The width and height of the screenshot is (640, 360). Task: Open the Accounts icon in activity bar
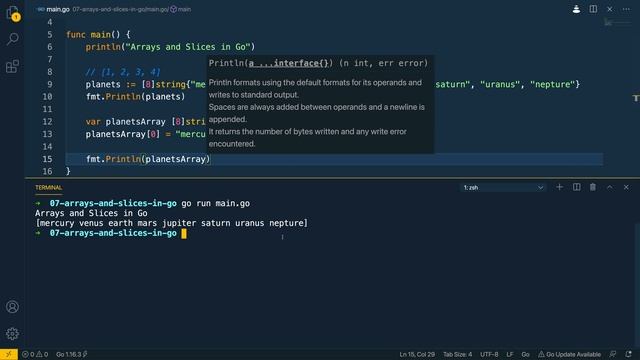(x=12, y=307)
